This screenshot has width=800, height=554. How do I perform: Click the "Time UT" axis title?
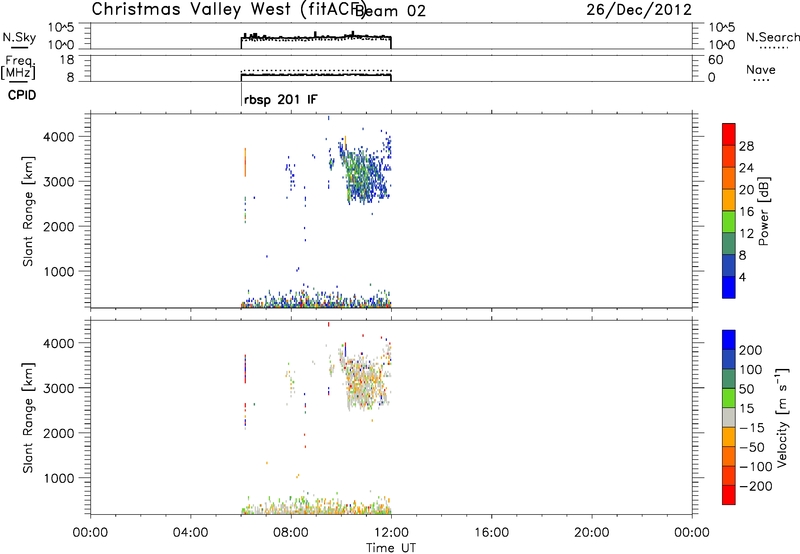(x=391, y=548)
